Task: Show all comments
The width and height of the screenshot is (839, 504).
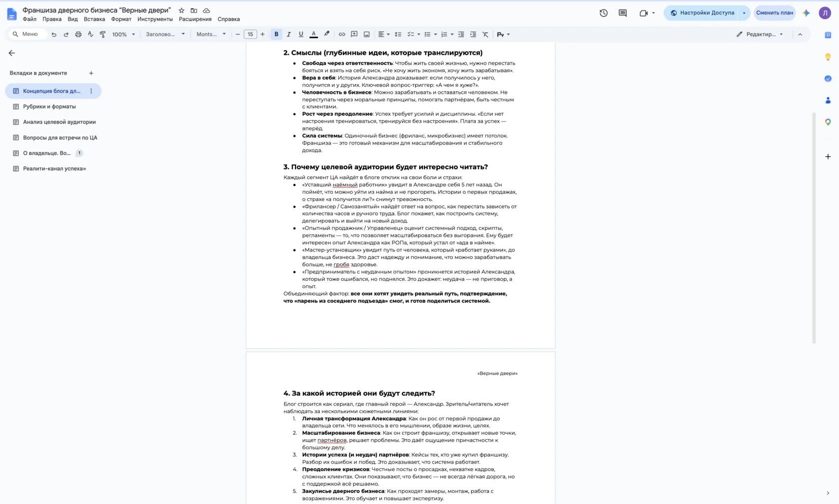Action: click(623, 13)
